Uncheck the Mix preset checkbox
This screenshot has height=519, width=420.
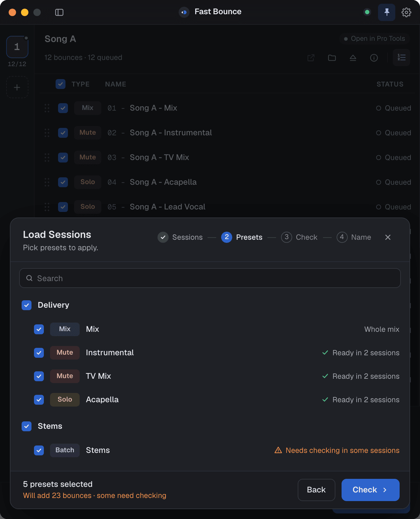(x=39, y=329)
